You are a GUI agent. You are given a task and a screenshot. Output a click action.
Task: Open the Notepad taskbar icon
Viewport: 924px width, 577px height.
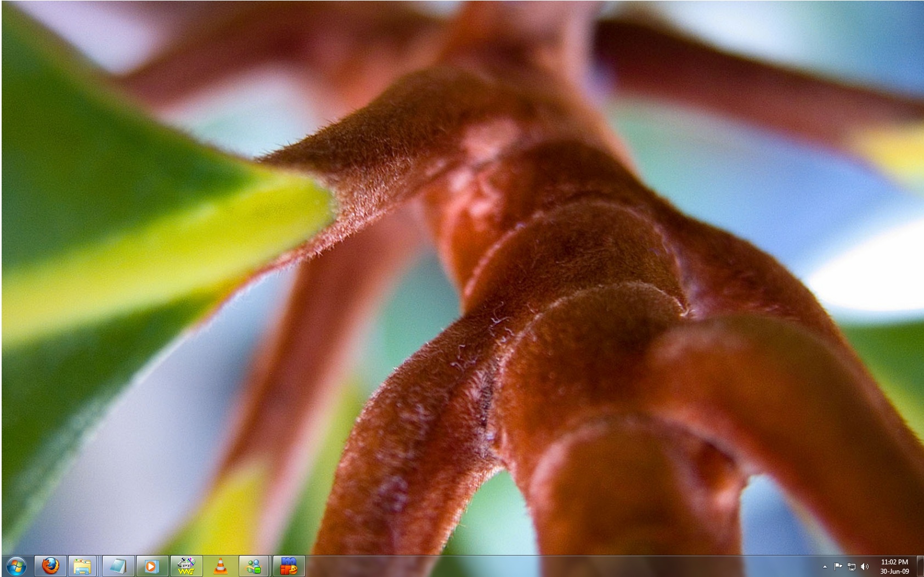coord(118,566)
